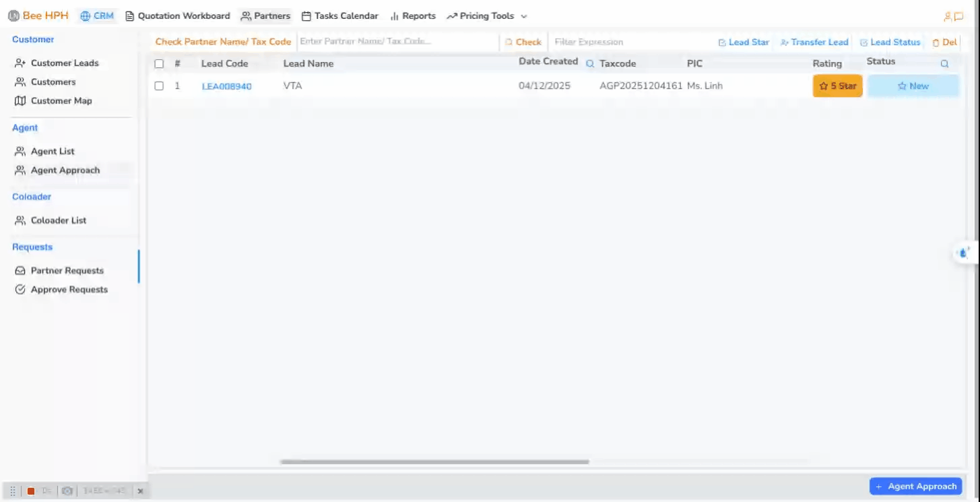Click the Partner Name/Tax Code input field
Image resolution: width=980 pixels, height=502 pixels.
coord(397,42)
